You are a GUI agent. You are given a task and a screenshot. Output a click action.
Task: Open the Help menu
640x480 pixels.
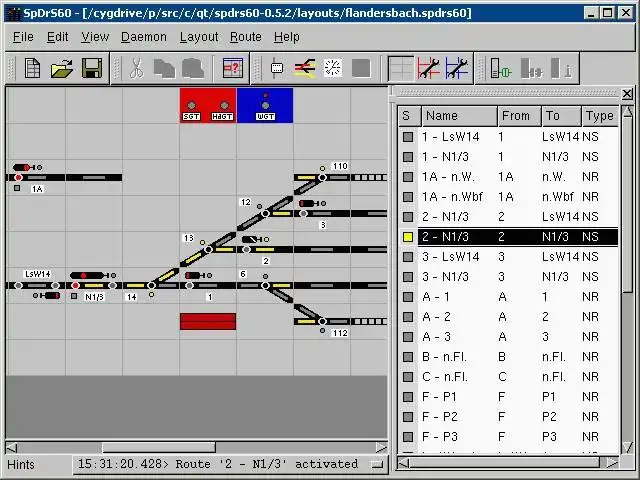[287, 37]
